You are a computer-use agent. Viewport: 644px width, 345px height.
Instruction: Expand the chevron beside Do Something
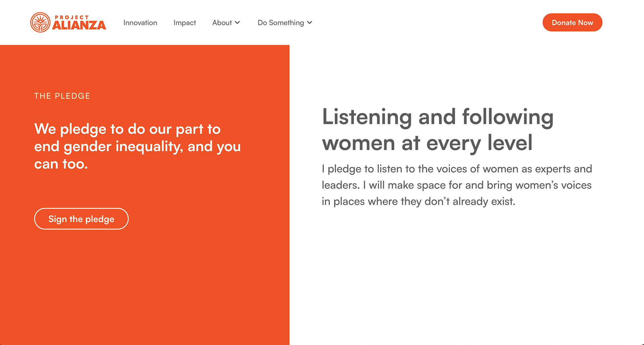click(x=310, y=22)
